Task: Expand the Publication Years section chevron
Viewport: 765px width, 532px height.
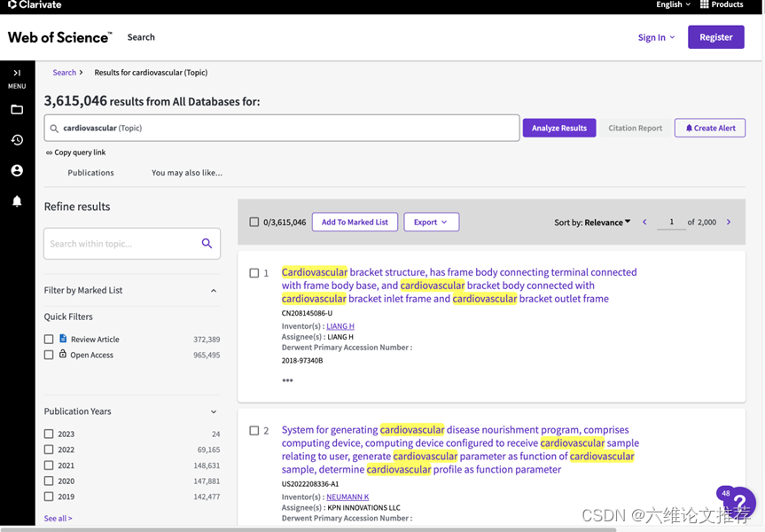Action: tap(214, 411)
